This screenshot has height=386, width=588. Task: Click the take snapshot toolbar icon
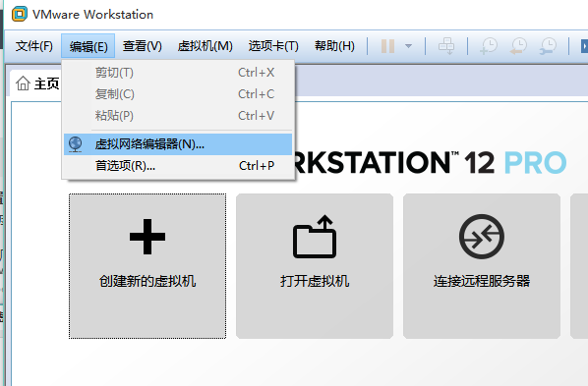point(489,46)
